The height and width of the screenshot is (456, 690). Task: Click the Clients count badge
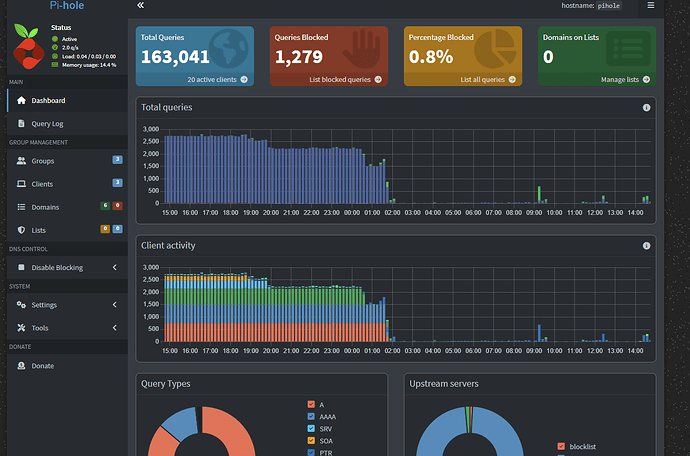click(117, 183)
